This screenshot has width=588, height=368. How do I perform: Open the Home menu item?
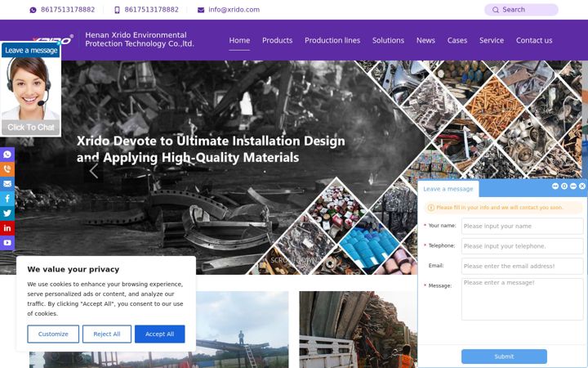(239, 40)
